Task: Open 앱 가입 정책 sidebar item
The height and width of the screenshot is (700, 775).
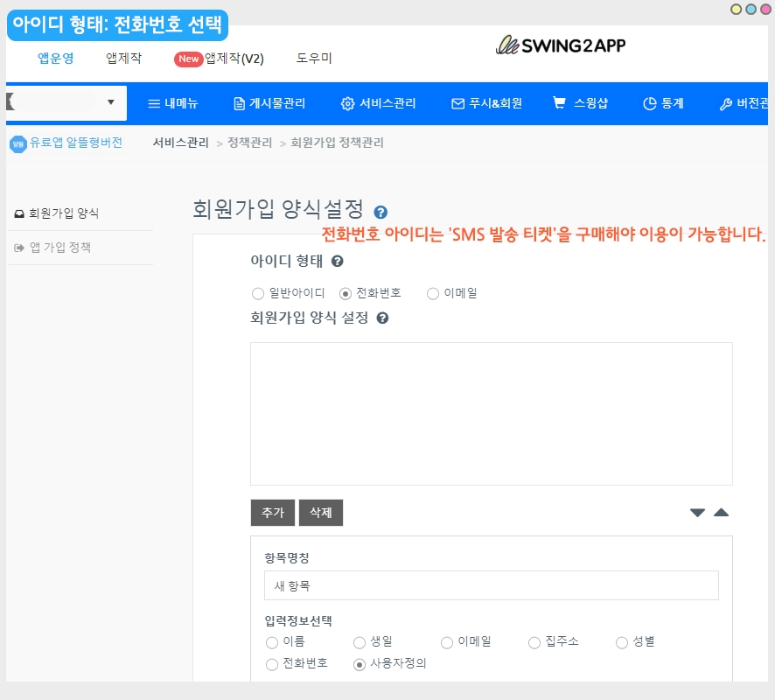Action: click(x=59, y=248)
